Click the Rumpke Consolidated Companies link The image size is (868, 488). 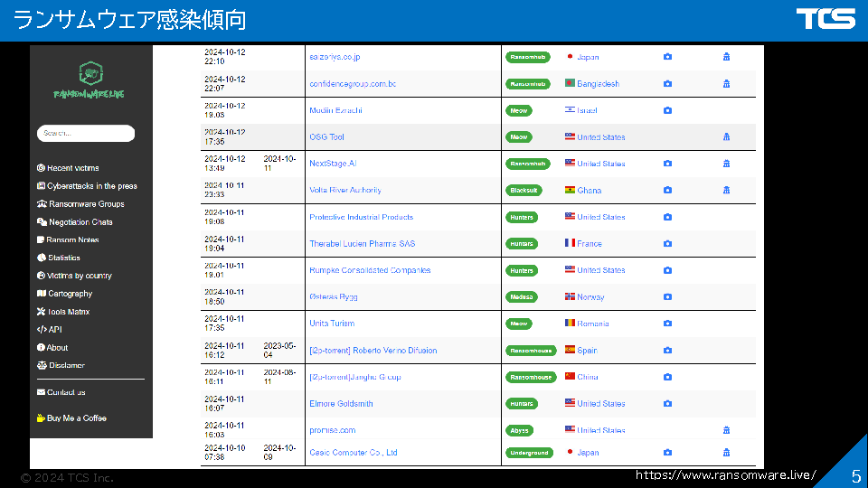click(370, 270)
